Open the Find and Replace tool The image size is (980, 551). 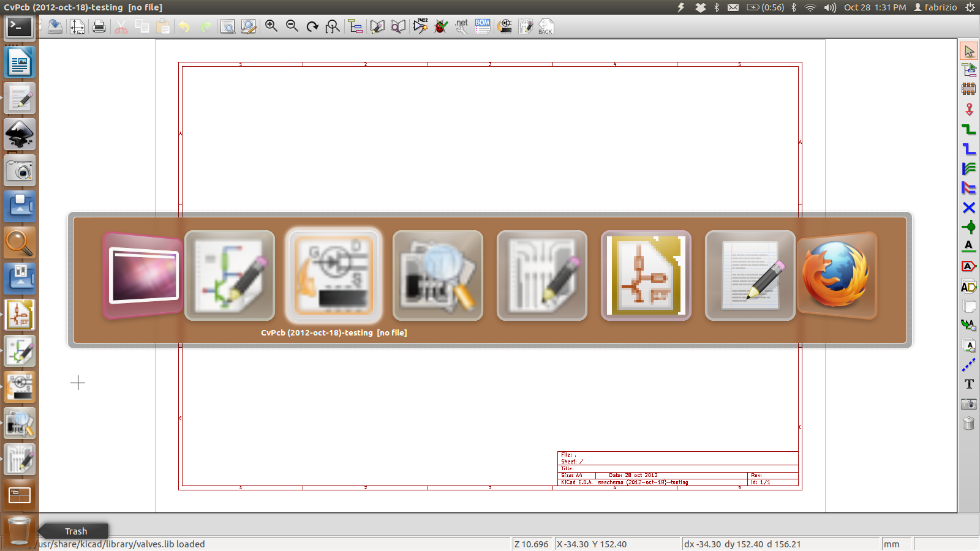tap(248, 26)
